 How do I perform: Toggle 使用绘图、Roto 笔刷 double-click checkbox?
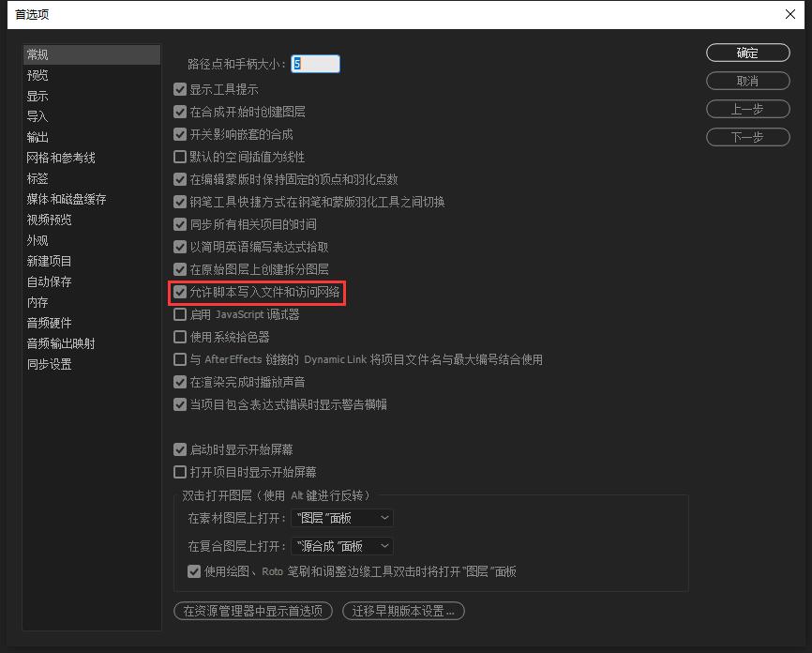pyautogui.click(x=194, y=571)
